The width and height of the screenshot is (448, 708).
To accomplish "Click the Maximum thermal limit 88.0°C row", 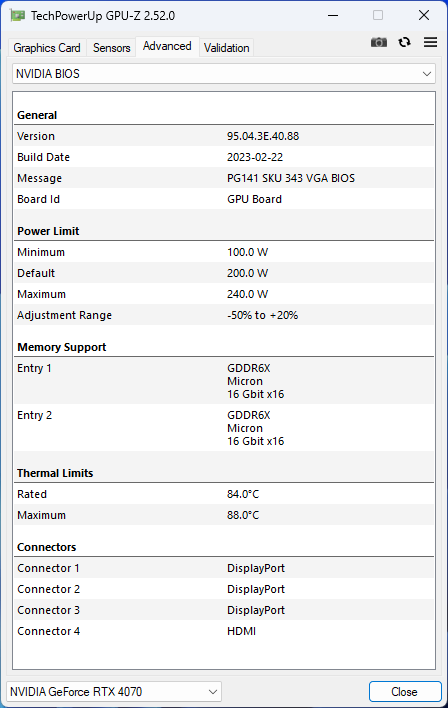I will [x=224, y=515].
